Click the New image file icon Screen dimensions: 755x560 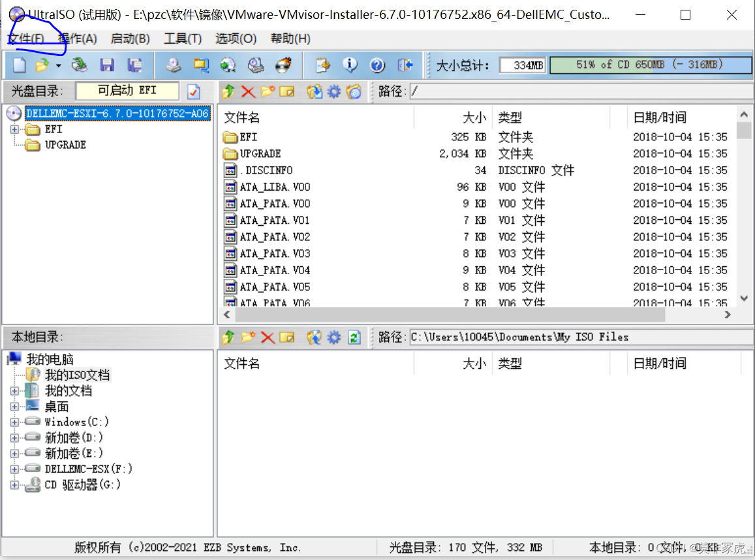20,65
